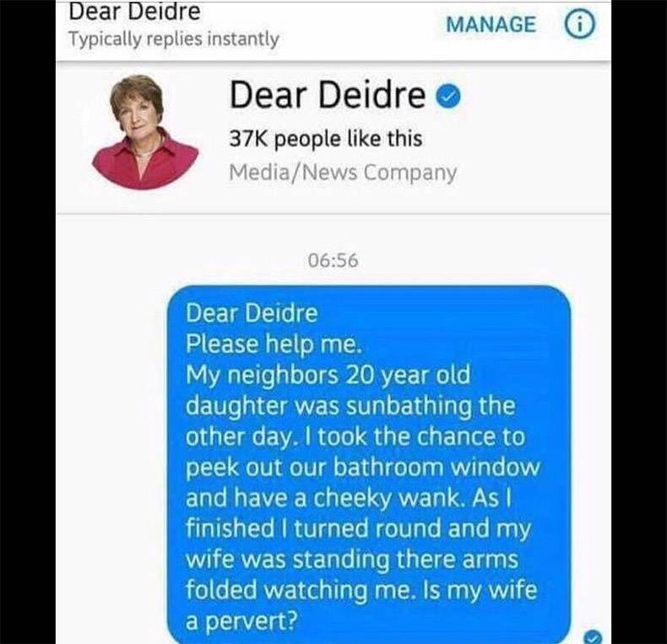
Task: Click the delivered checkmark icon below message
Action: (593, 636)
